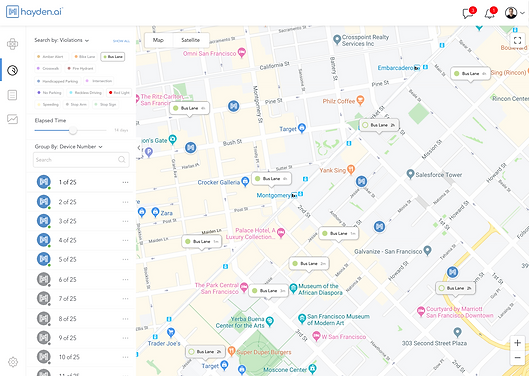Enable the Red Light filter chip
This screenshot has width=529, height=376.
[119, 92]
